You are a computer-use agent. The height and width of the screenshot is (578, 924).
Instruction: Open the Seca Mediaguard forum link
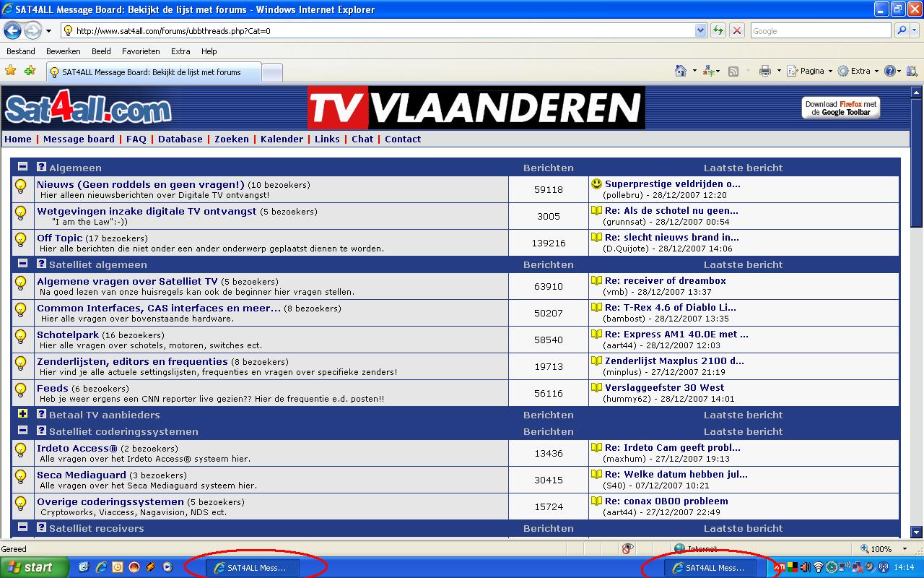coord(82,475)
